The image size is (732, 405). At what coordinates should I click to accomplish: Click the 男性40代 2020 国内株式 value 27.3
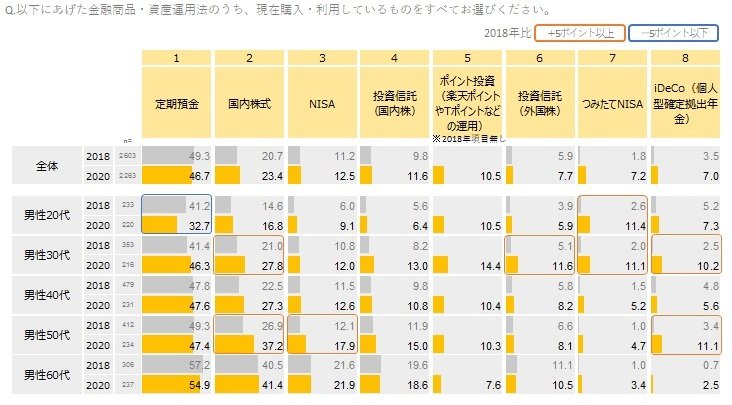[x=273, y=306]
